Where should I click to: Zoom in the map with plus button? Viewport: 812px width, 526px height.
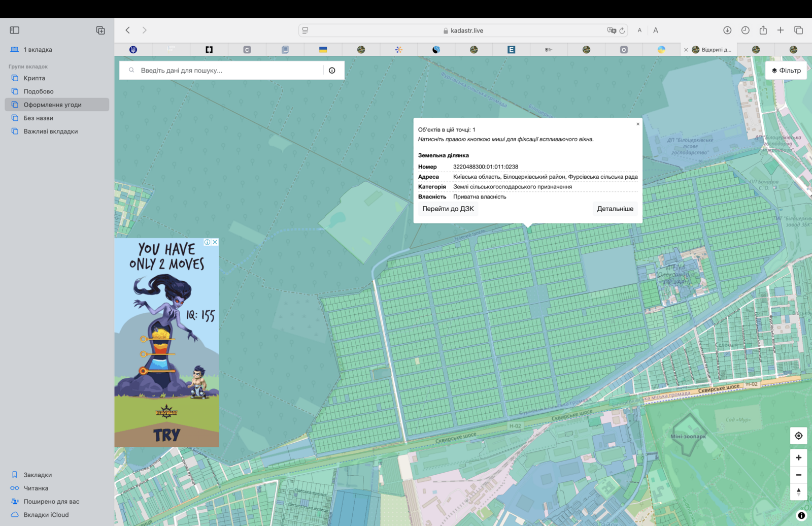(x=798, y=457)
